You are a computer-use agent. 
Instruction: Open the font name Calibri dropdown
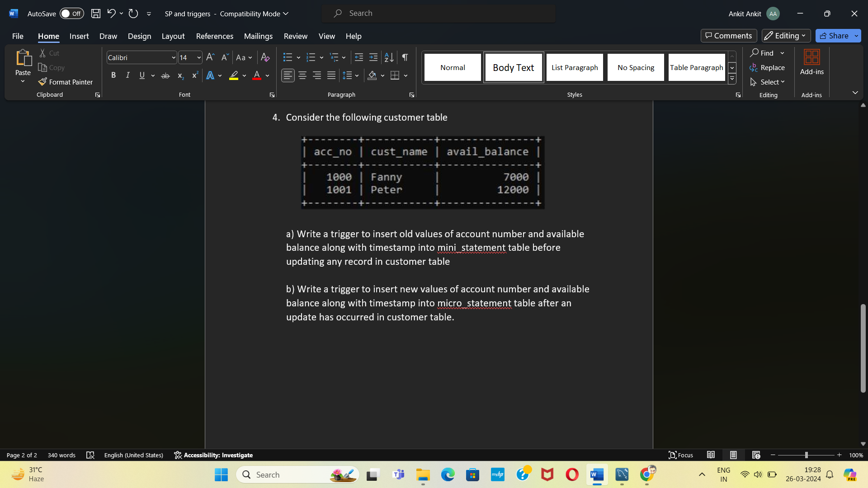click(x=174, y=58)
